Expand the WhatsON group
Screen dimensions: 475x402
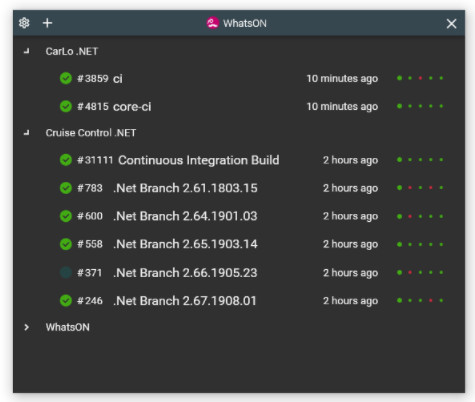[x=27, y=327]
